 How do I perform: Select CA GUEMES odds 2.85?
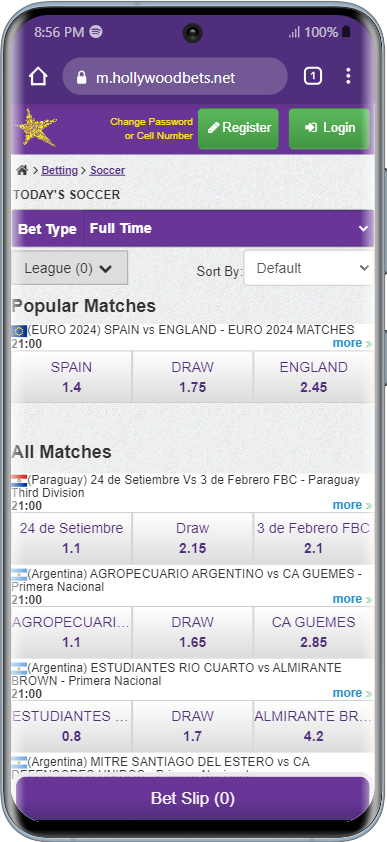pyautogui.click(x=313, y=632)
